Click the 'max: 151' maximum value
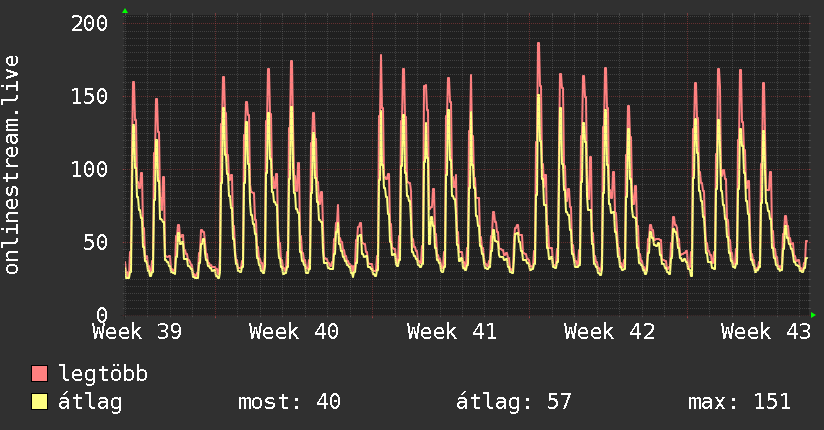Screen dimensions: 824x430 [739, 402]
